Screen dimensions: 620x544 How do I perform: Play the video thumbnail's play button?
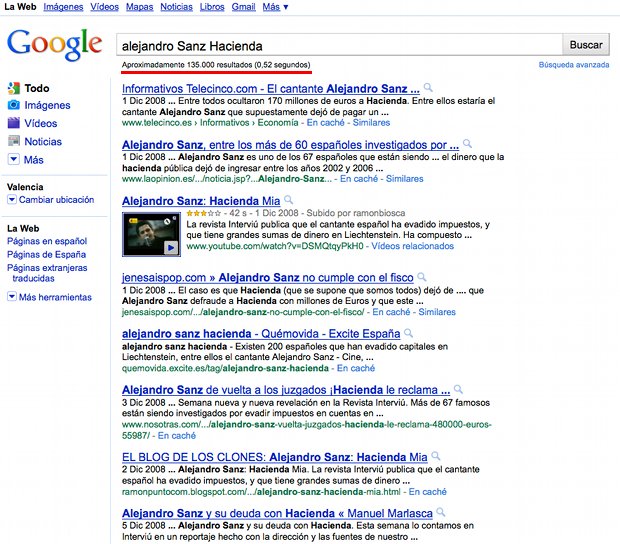tap(171, 248)
